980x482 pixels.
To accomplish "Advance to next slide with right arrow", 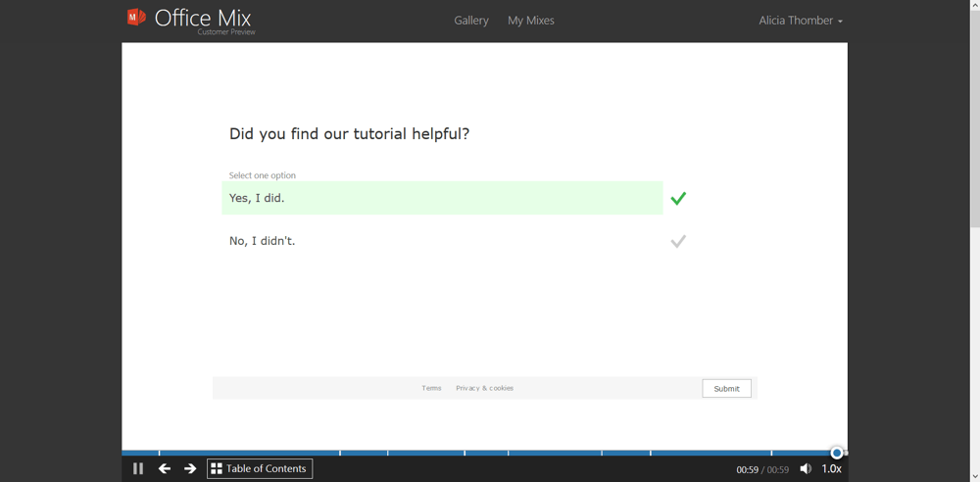I will 190,469.
